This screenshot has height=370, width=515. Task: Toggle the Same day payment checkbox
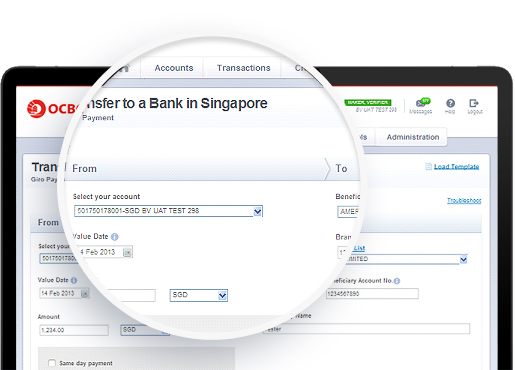pos(52,363)
